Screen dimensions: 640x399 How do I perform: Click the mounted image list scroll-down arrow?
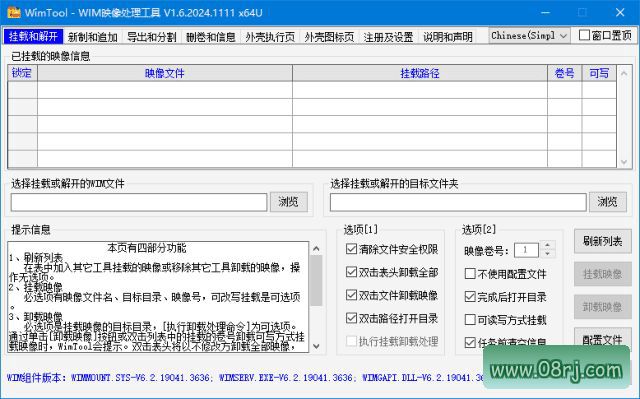pos(624,162)
